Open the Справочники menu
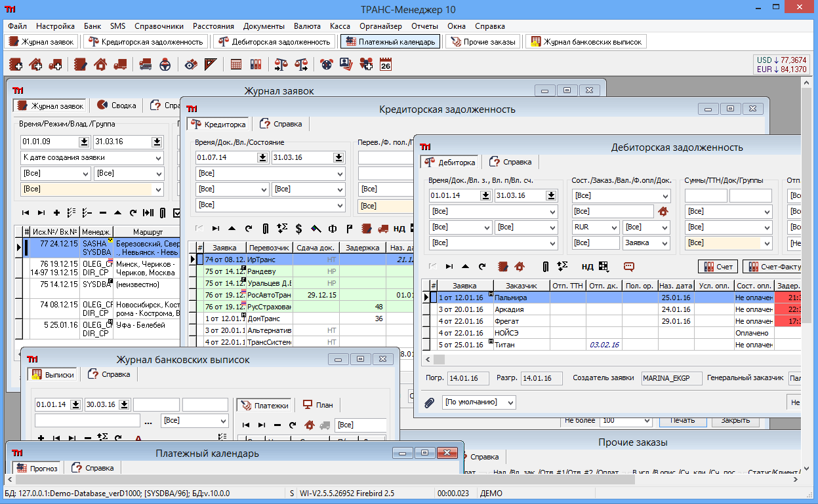Screen dimensions: 818x504 [159, 26]
